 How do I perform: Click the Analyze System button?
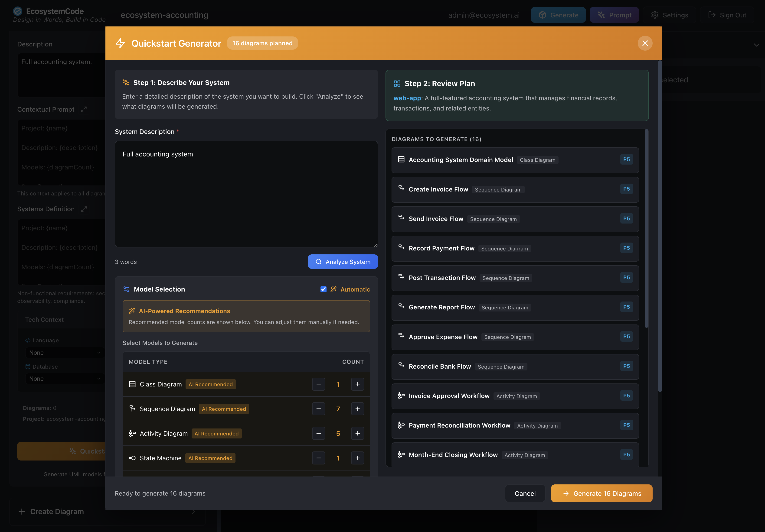click(343, 262)
